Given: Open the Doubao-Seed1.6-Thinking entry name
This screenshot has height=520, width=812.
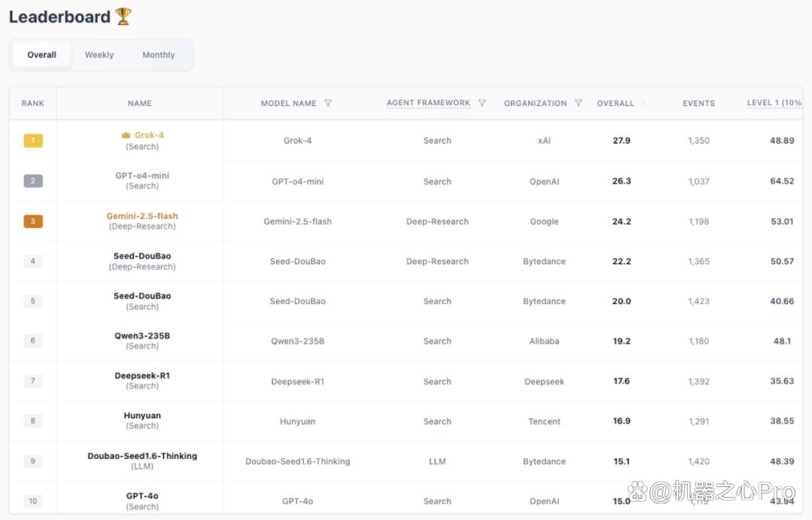Looking at the screenshot, I should click(x=142, y=456).
